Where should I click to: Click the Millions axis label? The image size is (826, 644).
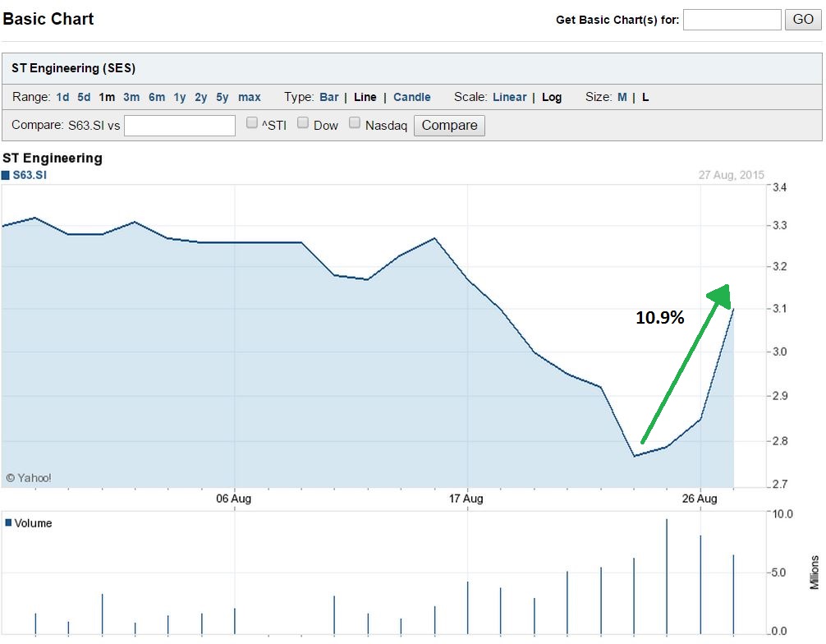pyautogui.click(x=815, y=573)
